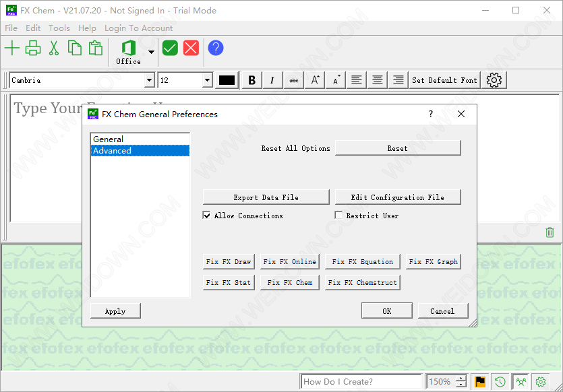Align text right
This screenshot has width=563, height=392.
point(398,80)
